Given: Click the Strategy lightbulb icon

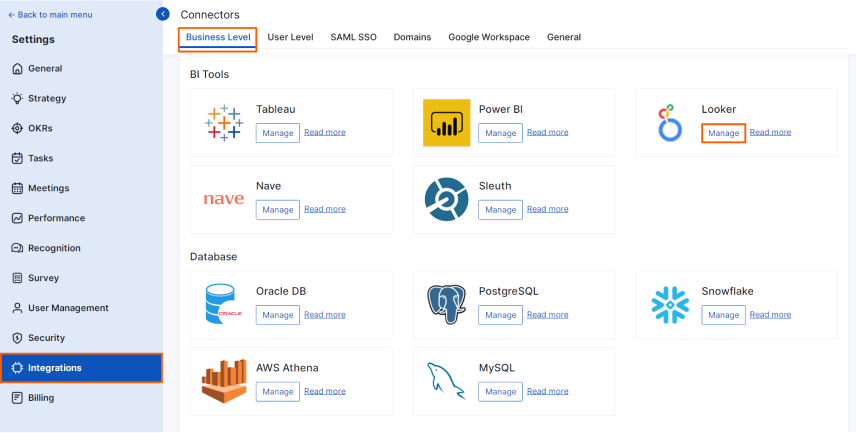Looking at the screenshot, I should pos(17,98).
